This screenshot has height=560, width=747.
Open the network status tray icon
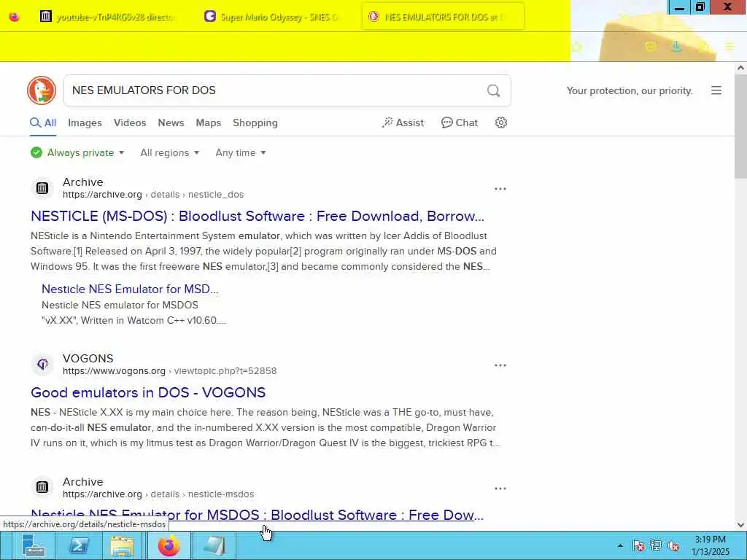click(x=656, y=545)
